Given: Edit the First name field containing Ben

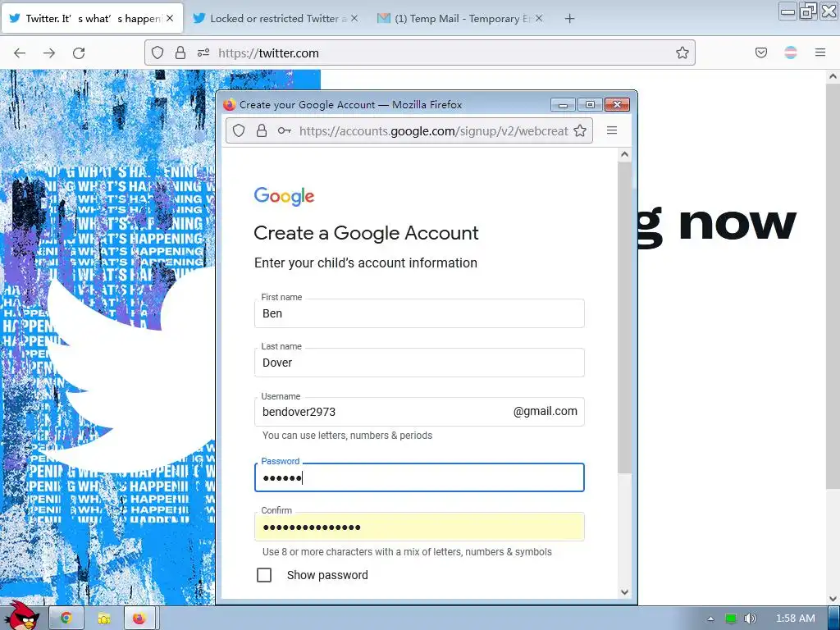Looking at the screenshot, I should coord(419,313).
